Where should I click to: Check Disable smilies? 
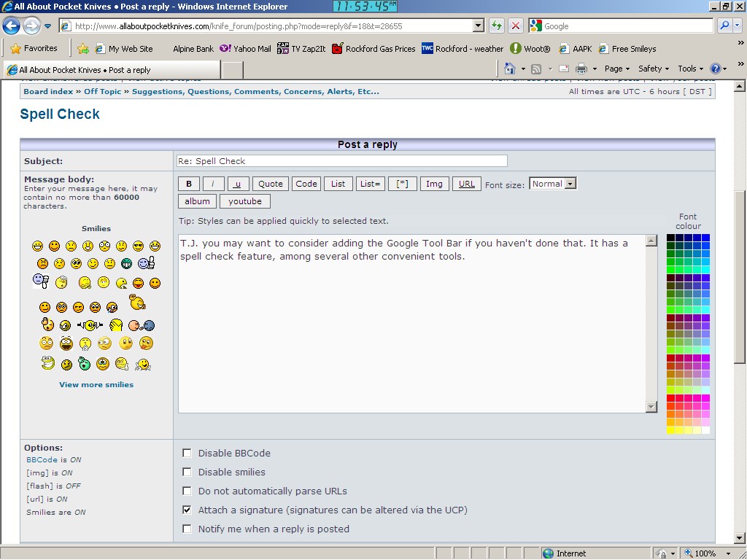pyautogui.click(x=187, y=472)
